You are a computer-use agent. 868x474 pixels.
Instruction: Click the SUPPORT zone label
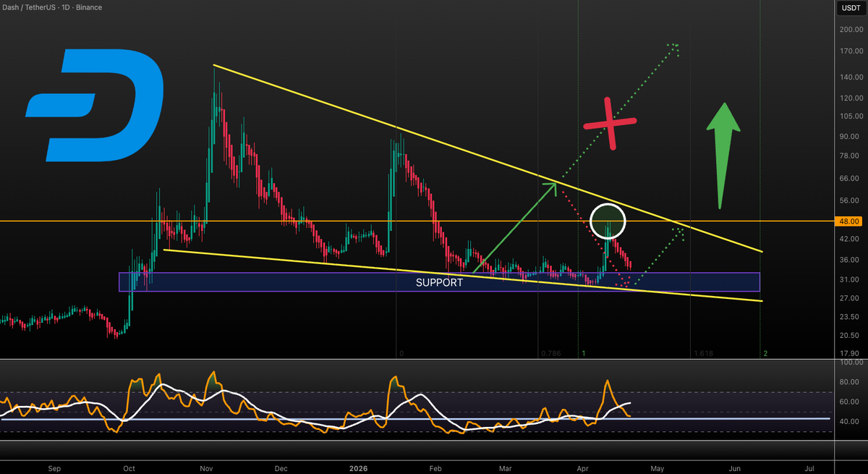439,283
